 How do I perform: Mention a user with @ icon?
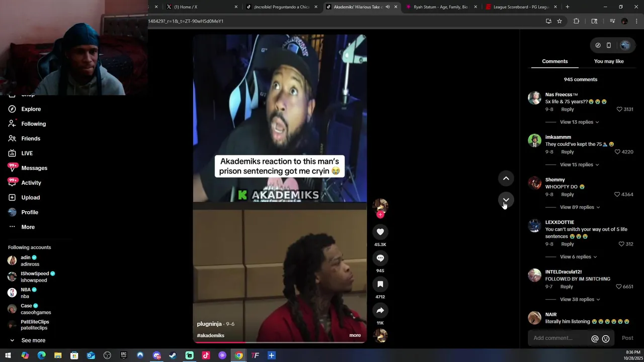click(595, 339)
